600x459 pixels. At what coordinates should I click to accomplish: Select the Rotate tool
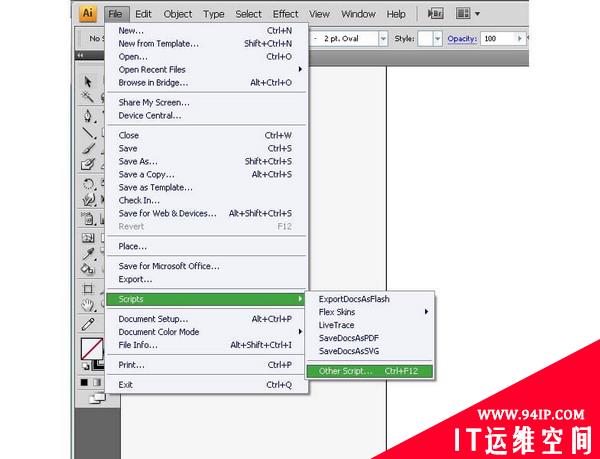[x=88, y=184]
